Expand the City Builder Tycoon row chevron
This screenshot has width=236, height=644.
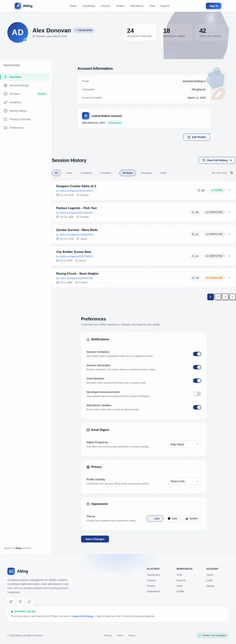230,256
